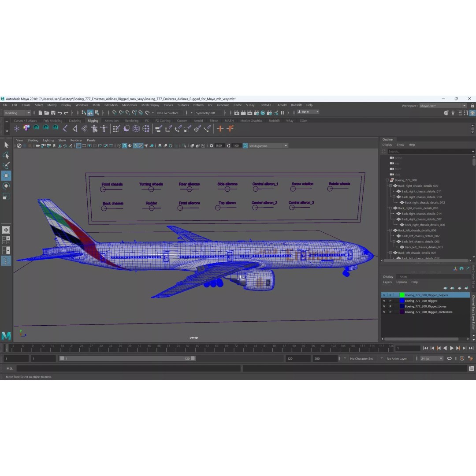Screen dimensions: 476x476
Task: Collapse Back_left_chassis_details_006 in outliner
Action: pyautogui.click(x=390, y=231)
